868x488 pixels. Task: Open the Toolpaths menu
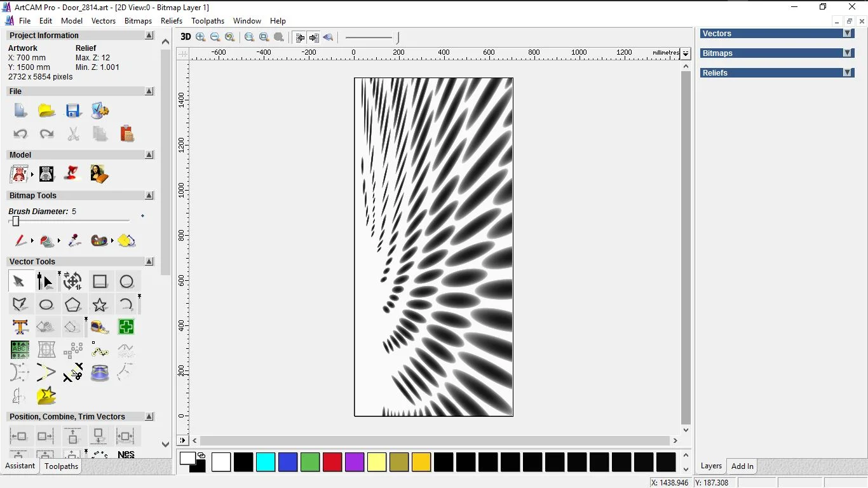click(x=208, y=21)
